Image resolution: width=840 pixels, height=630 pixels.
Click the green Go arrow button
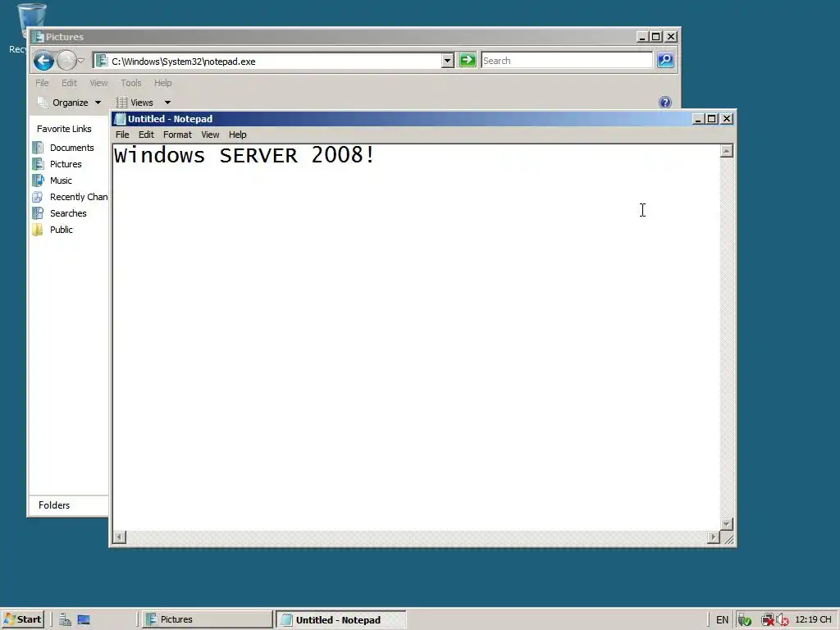point(467,60)
